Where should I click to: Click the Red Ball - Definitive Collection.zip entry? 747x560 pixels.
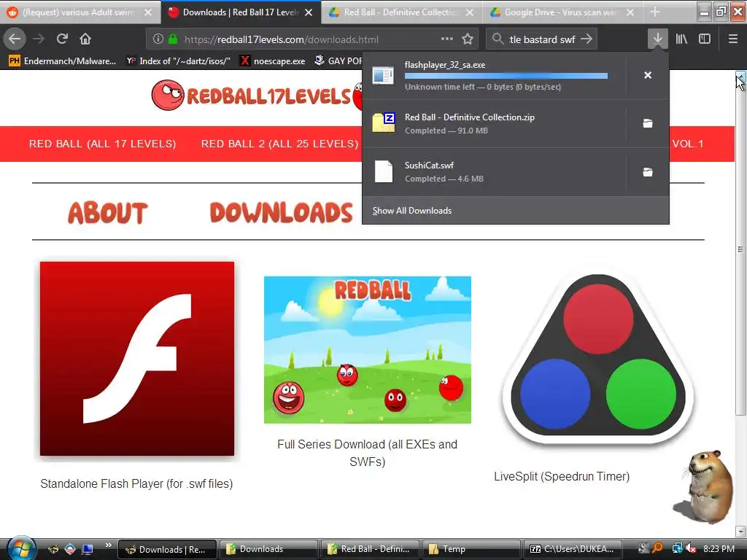pos(494,123)
